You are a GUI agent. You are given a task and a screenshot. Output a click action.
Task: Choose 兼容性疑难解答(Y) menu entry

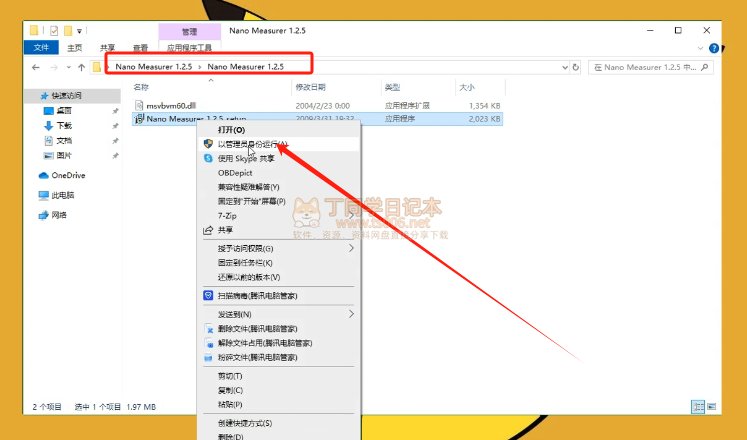[x=279, y=187]
